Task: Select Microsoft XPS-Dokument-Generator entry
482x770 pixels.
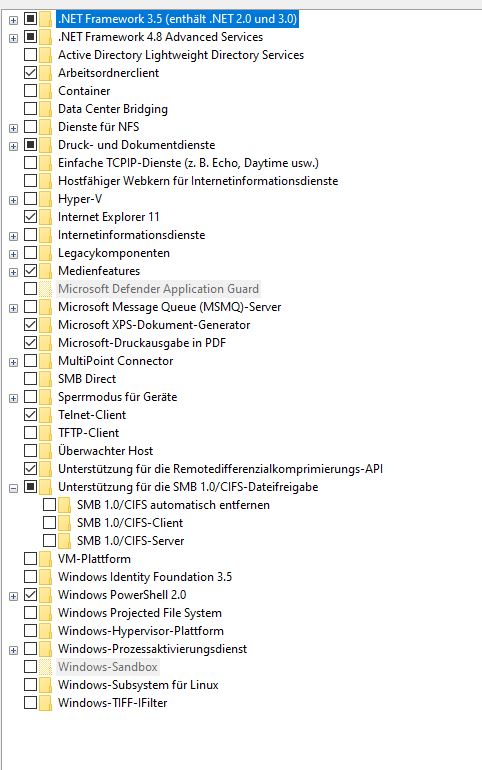Action: (x=154, y=325)
